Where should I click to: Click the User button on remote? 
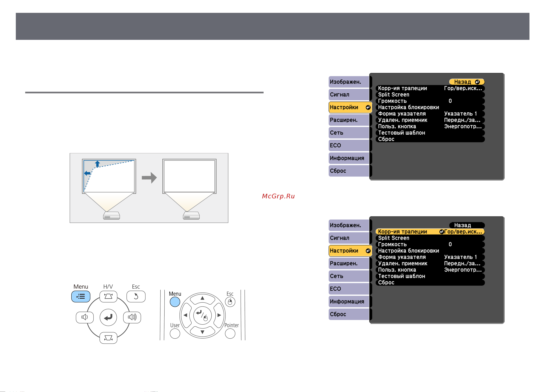pyautogui.click(x=175, y=334)
